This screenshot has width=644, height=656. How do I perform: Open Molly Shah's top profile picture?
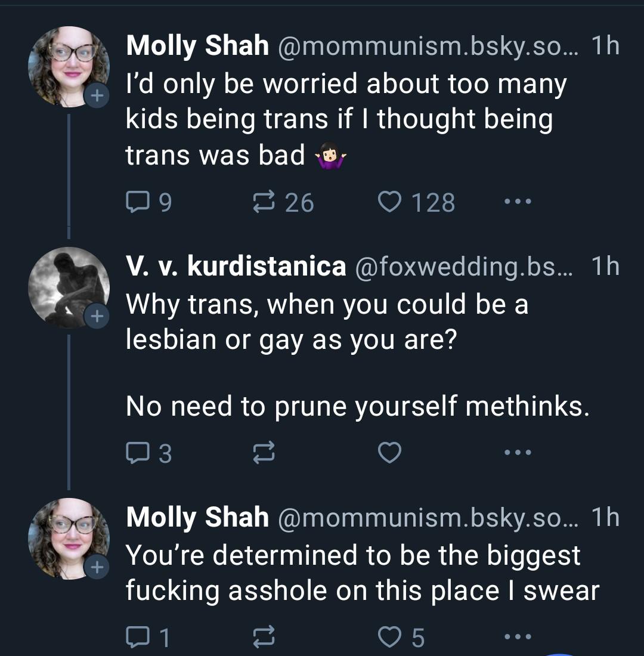67,66
